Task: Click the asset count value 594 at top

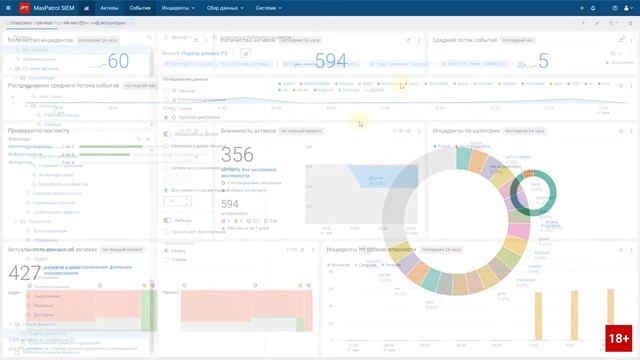Action: click(x=331, y=61)
